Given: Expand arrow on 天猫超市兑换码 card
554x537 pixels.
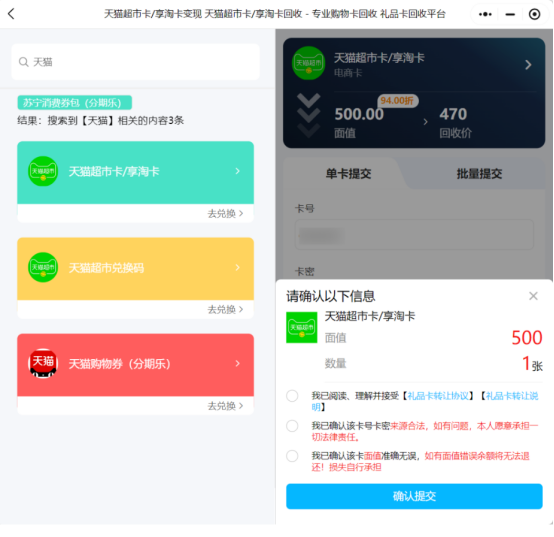Looking at the screenshot, I should click(238, 267).
